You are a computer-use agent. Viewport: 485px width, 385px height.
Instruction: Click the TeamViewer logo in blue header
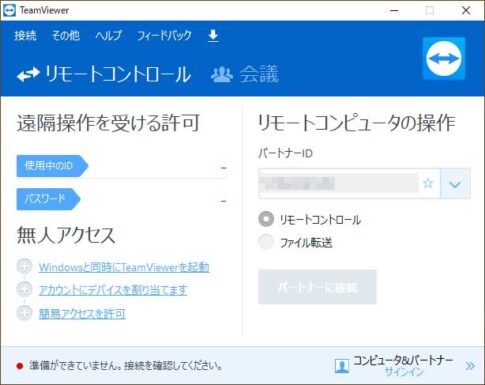444,58
